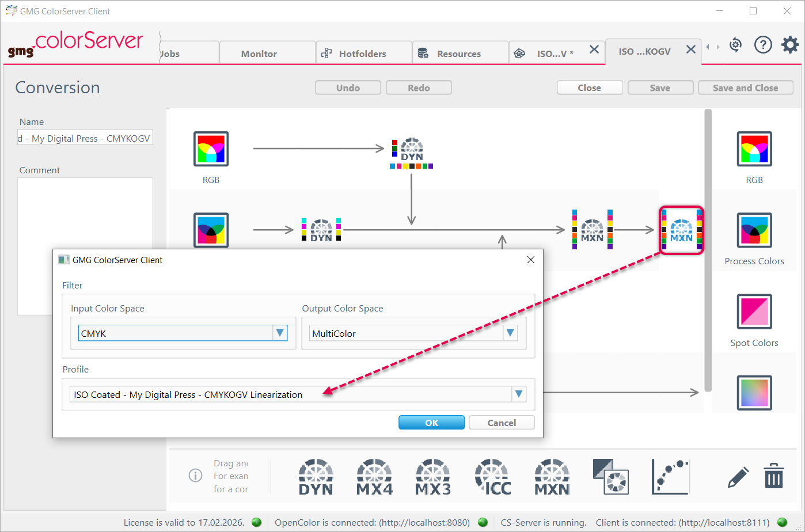Switch to the Resources tab
This screenshot has height=532, width=805.
click(x=460, y=53)
